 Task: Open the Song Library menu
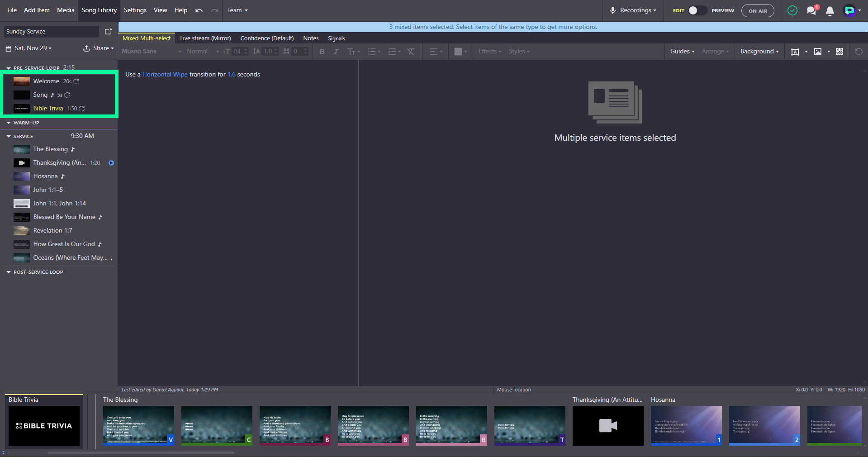point(99,10)
